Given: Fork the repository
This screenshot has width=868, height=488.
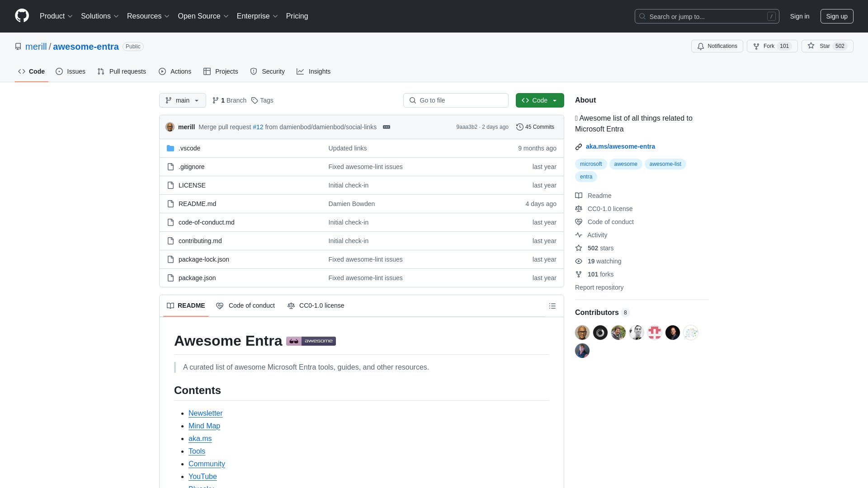Looking at the screenshot, I should click(x=772, y=46).
